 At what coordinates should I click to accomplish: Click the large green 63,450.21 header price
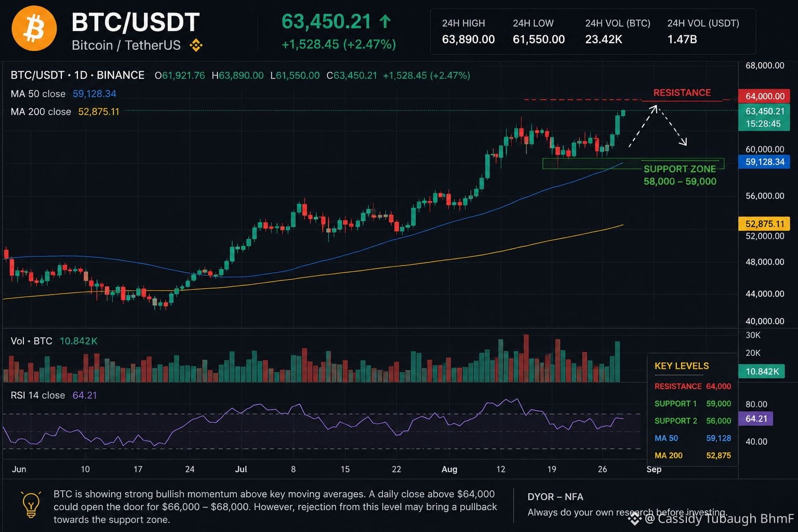(326, 21)
